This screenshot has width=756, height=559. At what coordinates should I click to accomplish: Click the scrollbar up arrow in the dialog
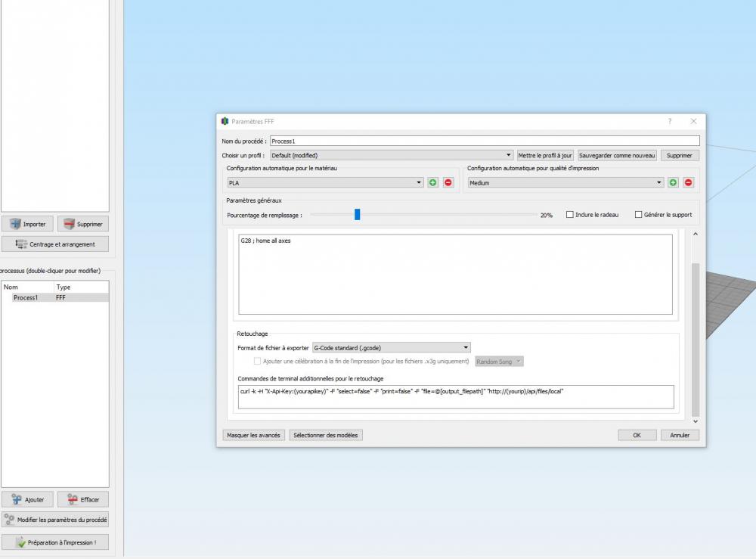[696, 234]
